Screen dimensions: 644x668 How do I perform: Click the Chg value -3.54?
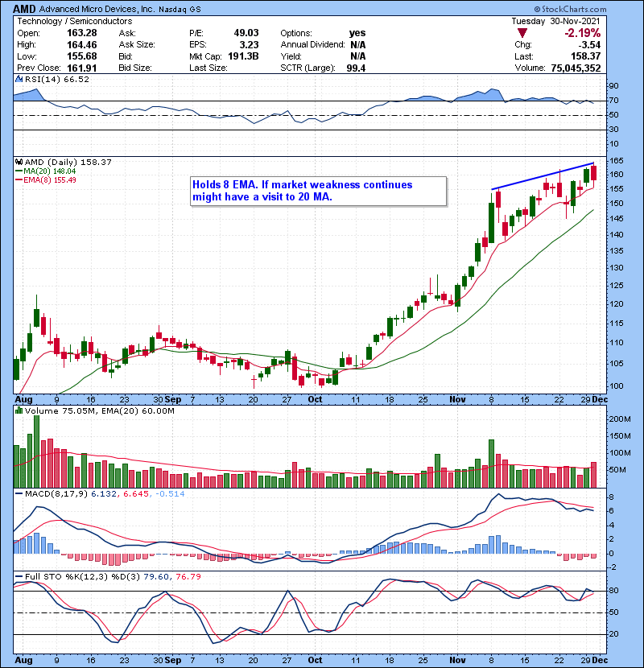pos(589,45)
